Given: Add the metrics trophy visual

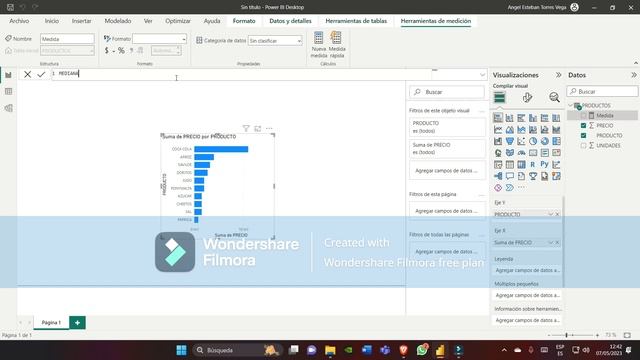Looking at the screenshot, I should point(533,176).
